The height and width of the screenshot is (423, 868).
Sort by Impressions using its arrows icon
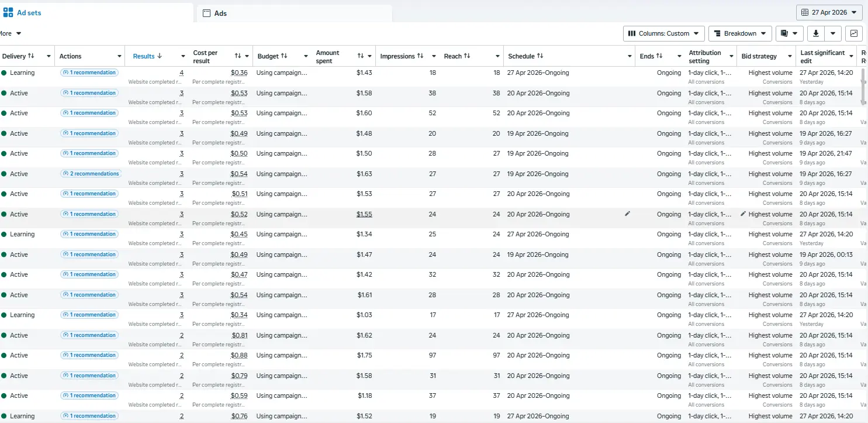(420, 56)
